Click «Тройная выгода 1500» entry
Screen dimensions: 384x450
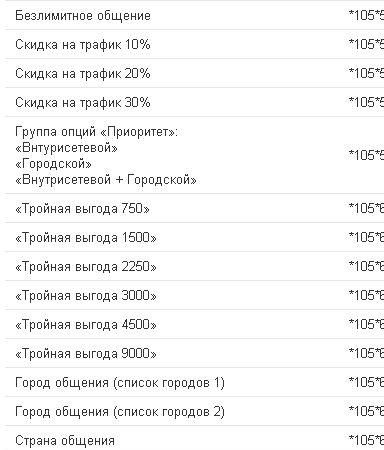86,238
